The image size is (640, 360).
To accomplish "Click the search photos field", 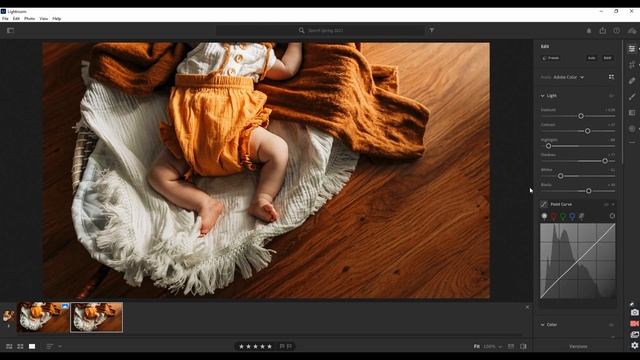I will [x=320, y=30].
